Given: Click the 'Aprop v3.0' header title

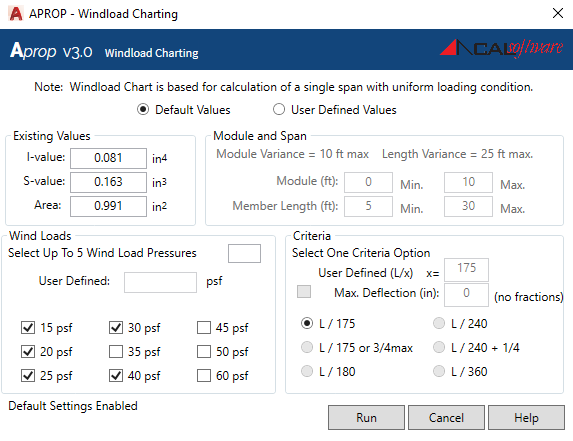Looking at the screenshot, I should coord(51,51).
